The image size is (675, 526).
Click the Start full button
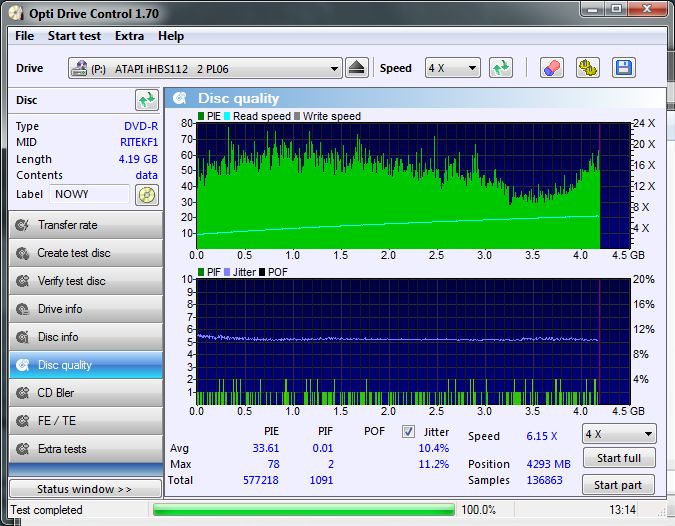click(619, 458)
